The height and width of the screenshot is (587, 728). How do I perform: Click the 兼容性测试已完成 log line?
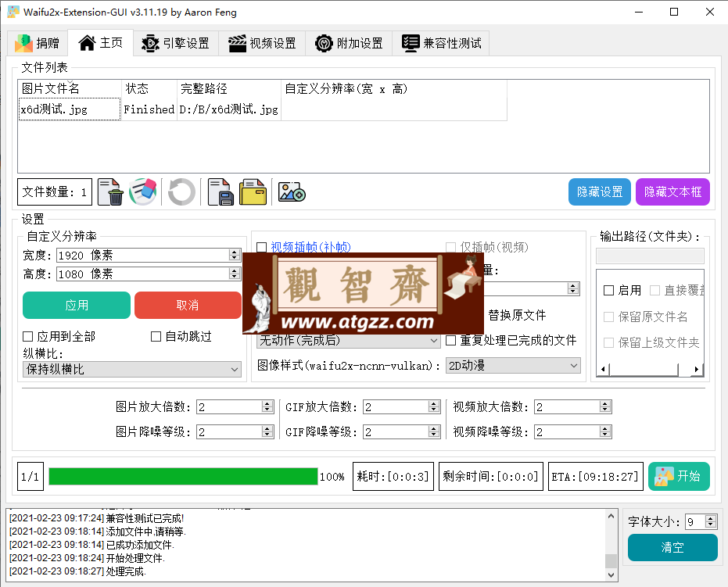[x=97, y=518]
